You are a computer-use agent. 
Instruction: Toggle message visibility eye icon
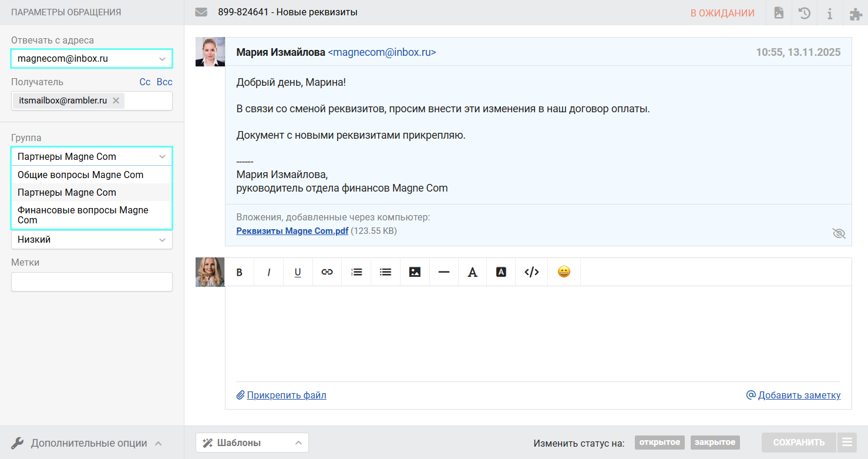(839, 233)
